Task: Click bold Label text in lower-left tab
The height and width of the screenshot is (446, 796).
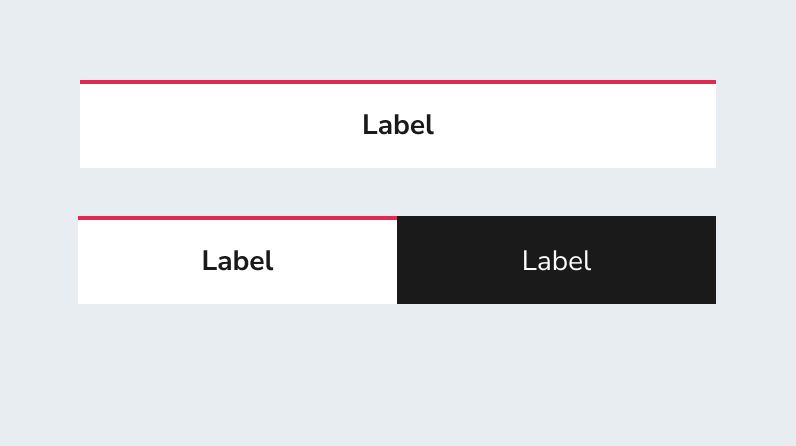Action: (238, 261)
